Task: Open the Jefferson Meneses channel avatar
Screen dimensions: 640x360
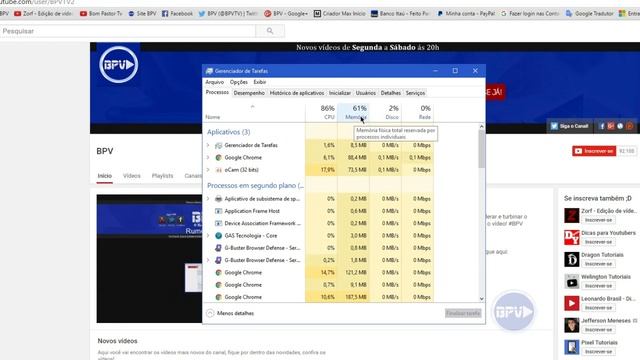Action: pos(571,325)
